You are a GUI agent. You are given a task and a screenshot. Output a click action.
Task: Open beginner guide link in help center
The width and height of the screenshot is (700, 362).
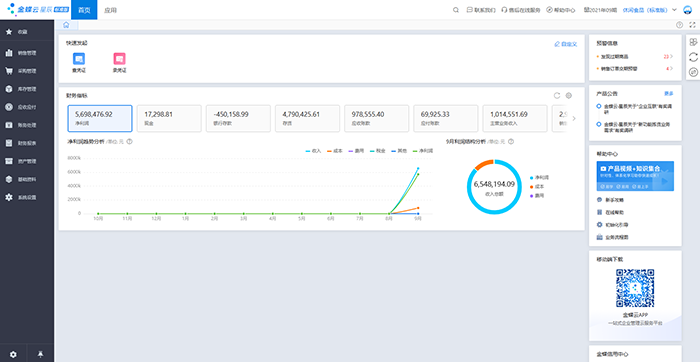pos(611,200)
